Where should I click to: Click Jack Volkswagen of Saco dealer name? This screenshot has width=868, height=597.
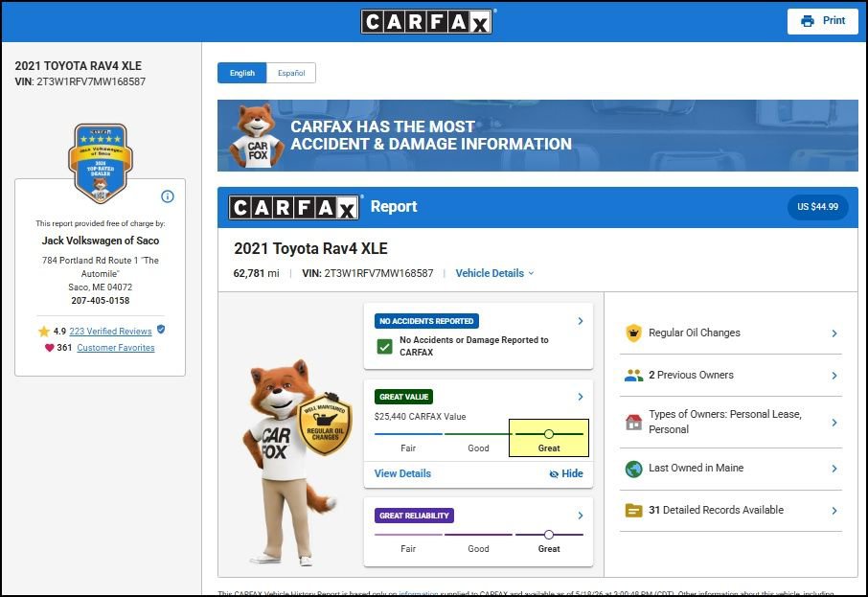pyautogui.click(x=101, y=241)
